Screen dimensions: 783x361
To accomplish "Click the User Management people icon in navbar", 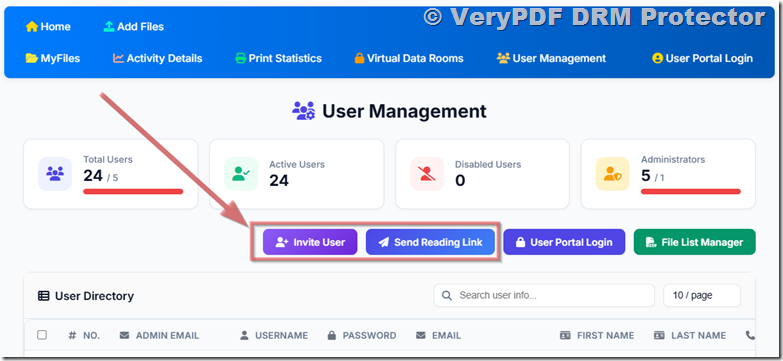I will tap(503, 58).
